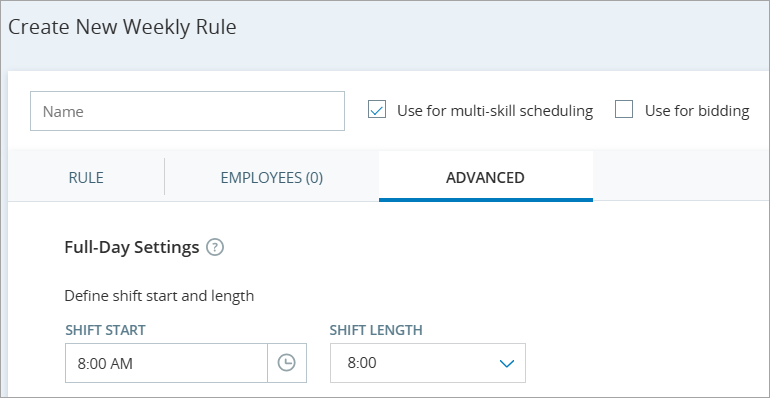Image resolution: width=770 pixels, height=398 pixels.
Task: Click the "Define shift start and length" text
Action: pos(159,296)
